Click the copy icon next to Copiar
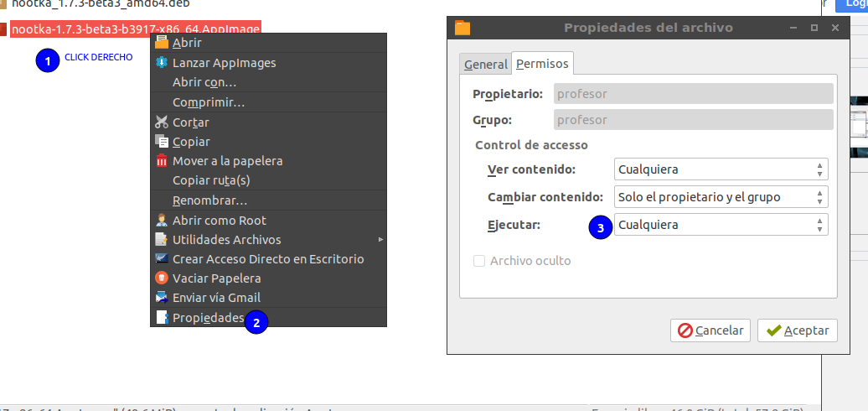 click(162, 141)
